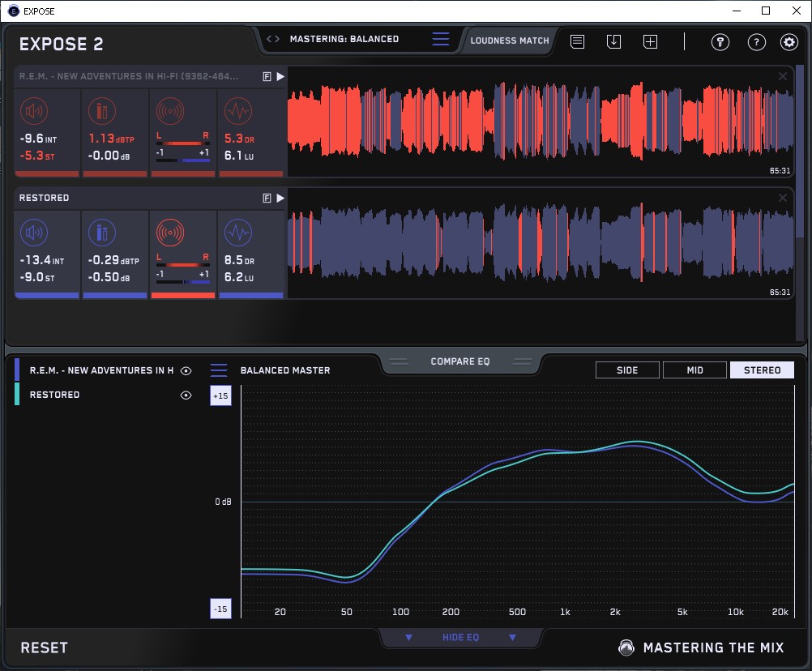
Task: Switch EQ view to MID
Action: [x=694, y=370]
